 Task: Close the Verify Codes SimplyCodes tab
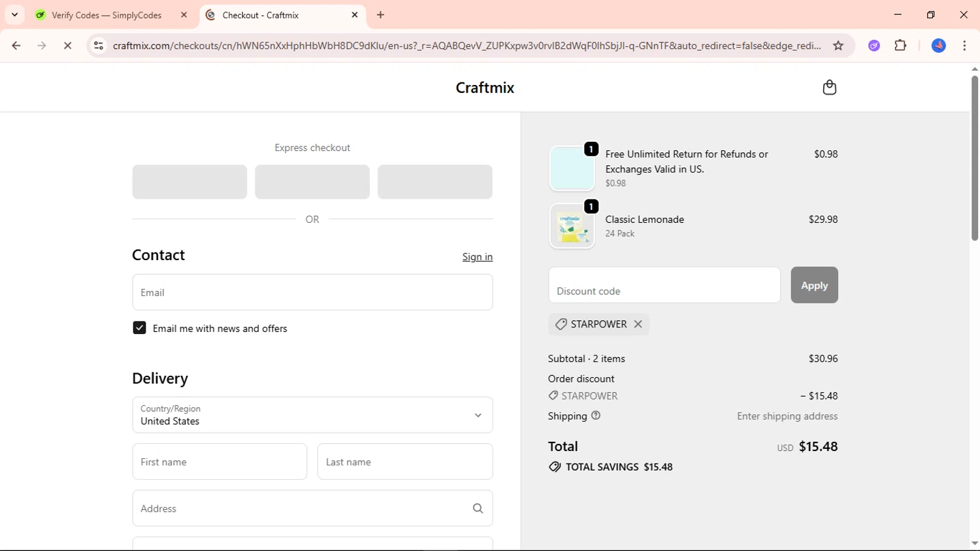pos(184,15)
